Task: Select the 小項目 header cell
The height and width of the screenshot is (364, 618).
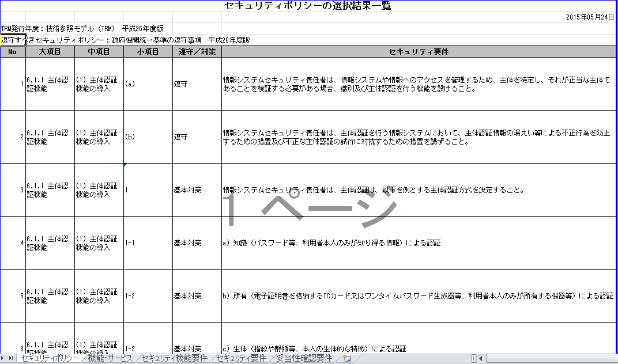Action: tap(148, 52)
